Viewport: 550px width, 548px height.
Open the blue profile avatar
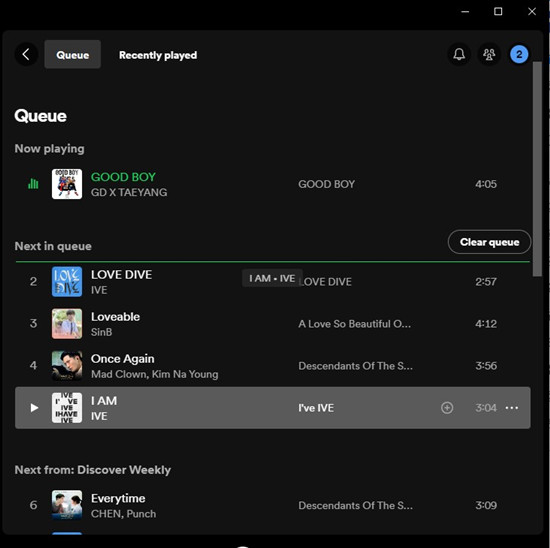[x=519, y=54]
